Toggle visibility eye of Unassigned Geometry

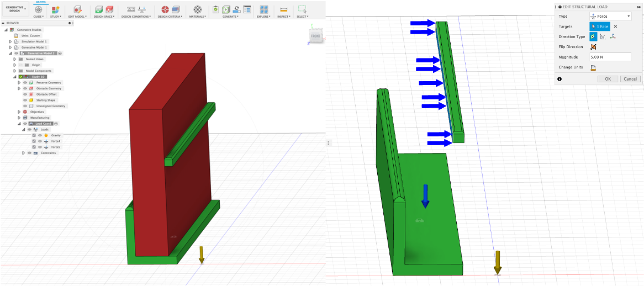pyautogui.click(x=24, y=106)
